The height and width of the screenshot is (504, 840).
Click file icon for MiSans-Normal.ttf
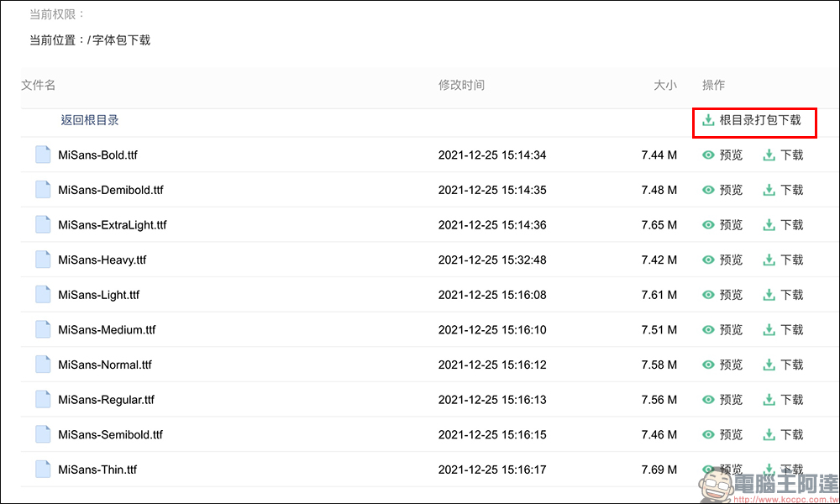(x=43, y=365)
